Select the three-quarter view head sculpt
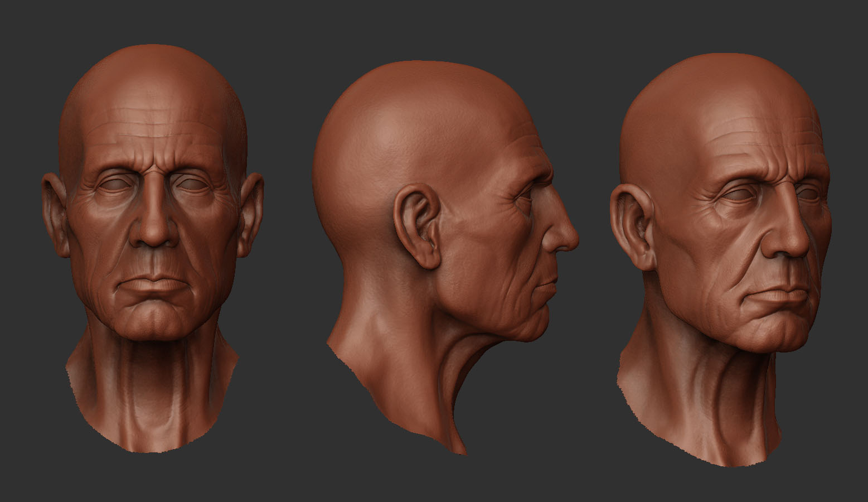 pos(721,259)
